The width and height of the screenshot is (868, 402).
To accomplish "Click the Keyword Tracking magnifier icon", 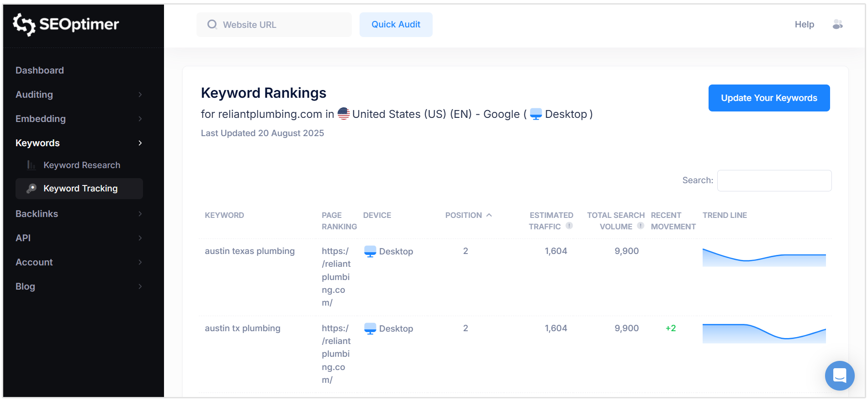I will click(31, 188).
